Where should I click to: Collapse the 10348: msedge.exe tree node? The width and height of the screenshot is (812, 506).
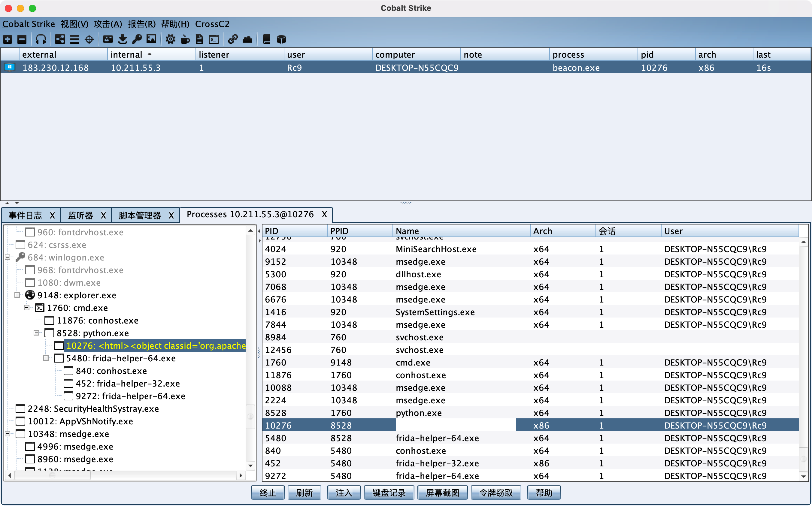coord(8,434)
